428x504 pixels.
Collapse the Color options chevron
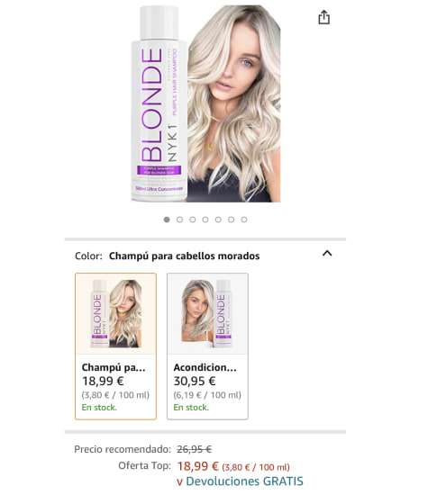click(327, 253)
